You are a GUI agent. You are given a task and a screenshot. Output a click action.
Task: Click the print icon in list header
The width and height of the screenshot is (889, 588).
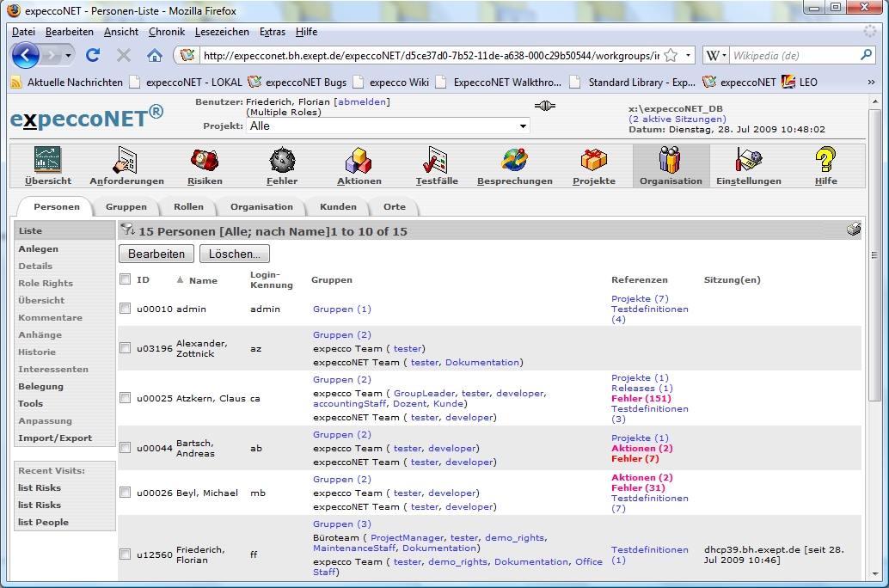tap(853, 229)
